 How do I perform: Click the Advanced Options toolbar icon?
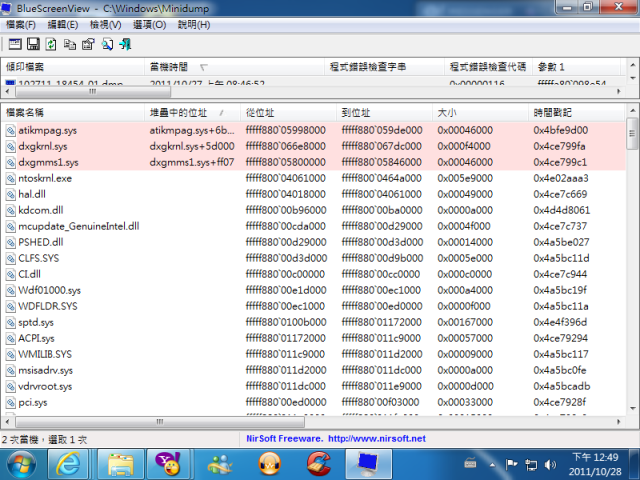(x=15, y=44)
